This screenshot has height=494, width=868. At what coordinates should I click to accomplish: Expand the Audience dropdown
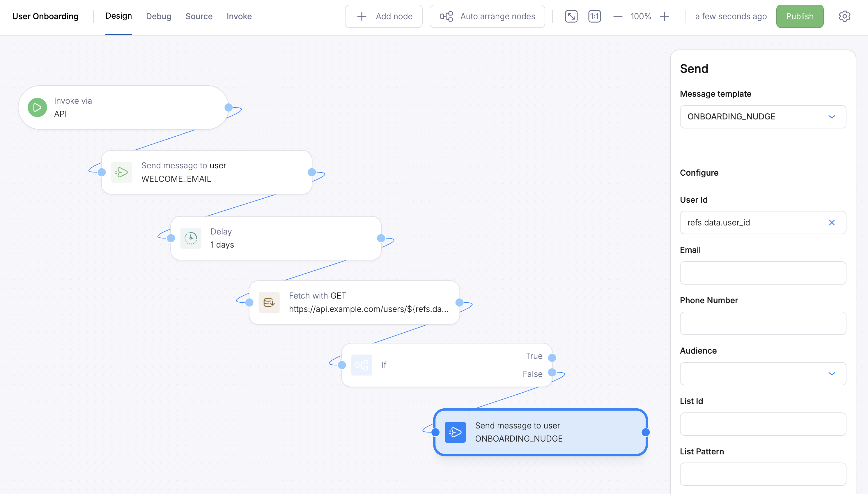click(x=763, y=373)
